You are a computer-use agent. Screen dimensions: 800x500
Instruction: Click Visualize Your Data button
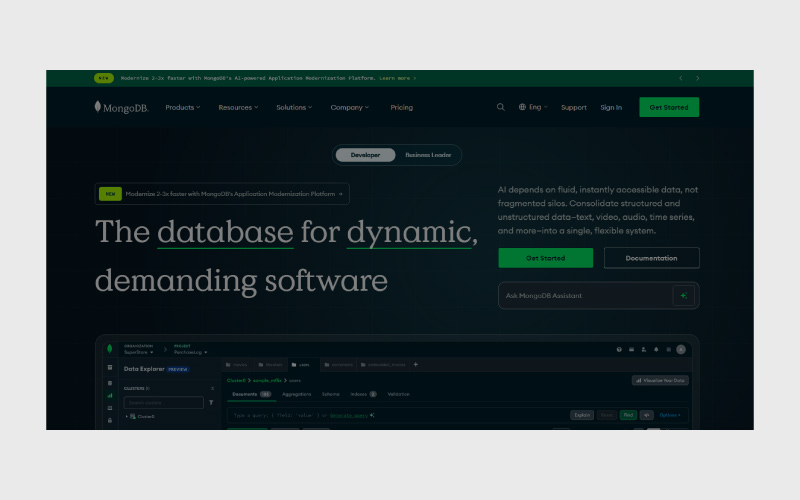click(x=660, y=381)
